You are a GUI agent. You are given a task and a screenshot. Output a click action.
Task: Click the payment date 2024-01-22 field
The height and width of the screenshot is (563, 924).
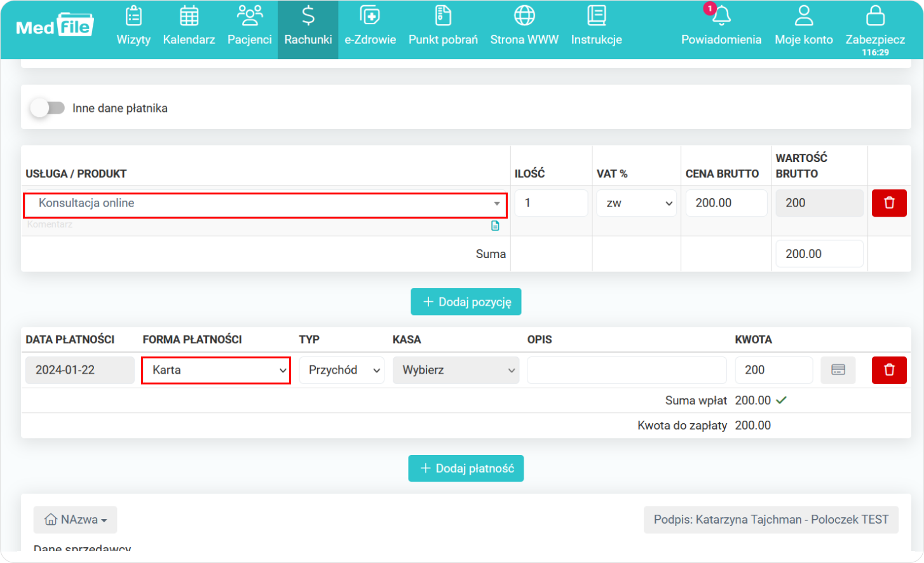pos(79,370)
